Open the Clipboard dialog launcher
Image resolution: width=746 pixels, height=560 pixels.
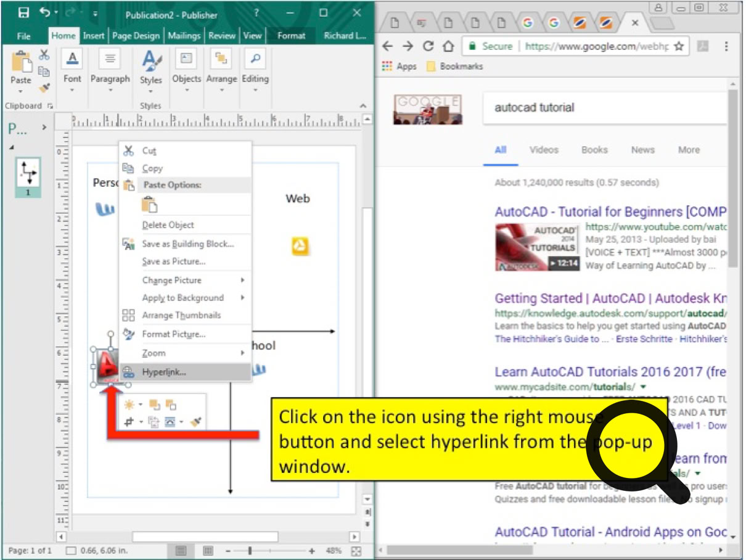(x=50, y=106)
